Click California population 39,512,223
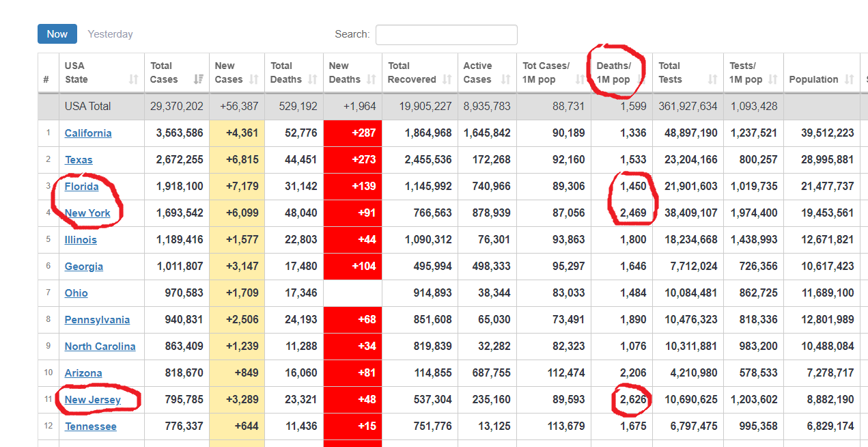This screenshot has height=447, width=868. click(x=828, y=133)
